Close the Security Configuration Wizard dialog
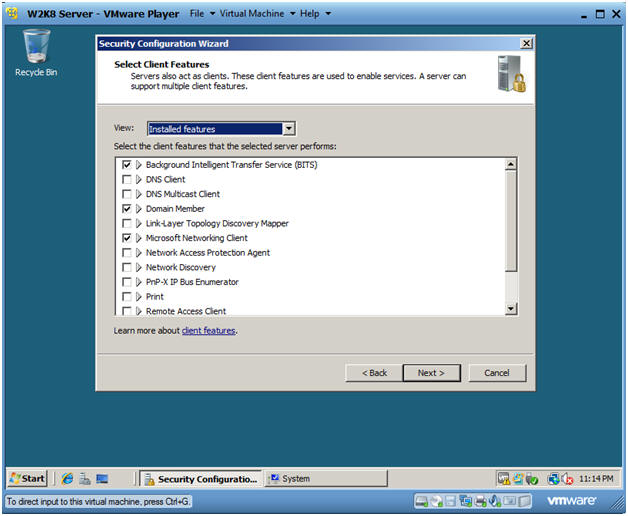Viewport: 628px width, 516px height. [x=526, y=43]
